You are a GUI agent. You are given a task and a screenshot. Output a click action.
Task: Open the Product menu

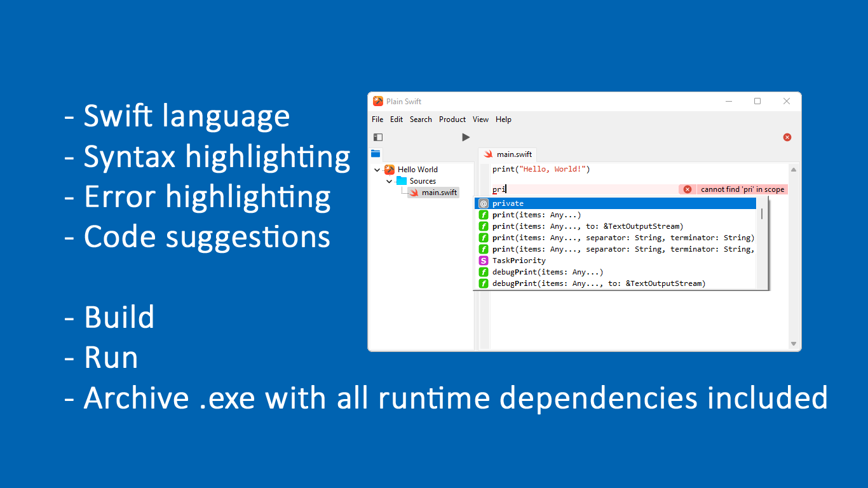point(452,119)
